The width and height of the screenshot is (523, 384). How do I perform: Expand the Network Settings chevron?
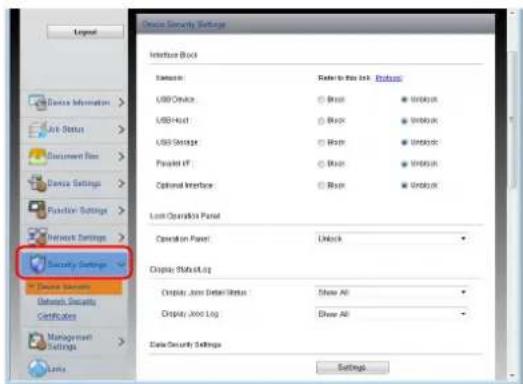(121, 237)
